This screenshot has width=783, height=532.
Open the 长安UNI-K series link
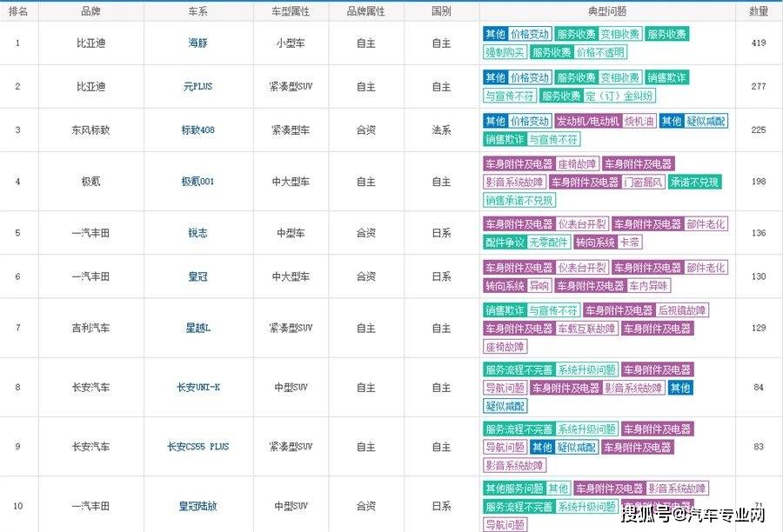pyautogui.click(x=198, y=387)
